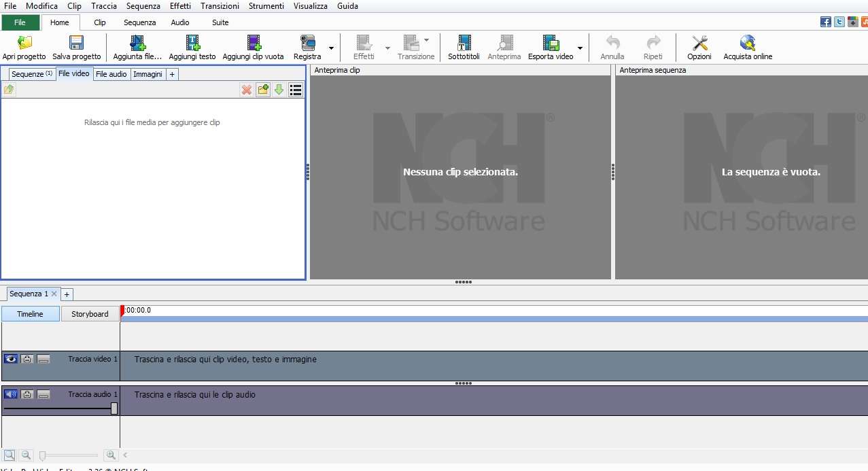Expand the Esporta video dropdown arrow
Image resolution: width=868 pixels, height=471 pixels.
(580, 48)
